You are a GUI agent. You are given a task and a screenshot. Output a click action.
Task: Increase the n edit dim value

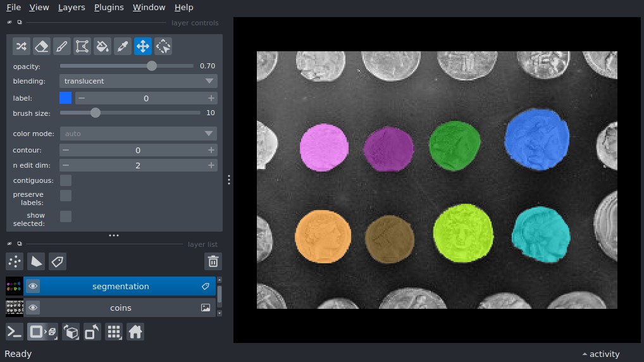[211, 165]
